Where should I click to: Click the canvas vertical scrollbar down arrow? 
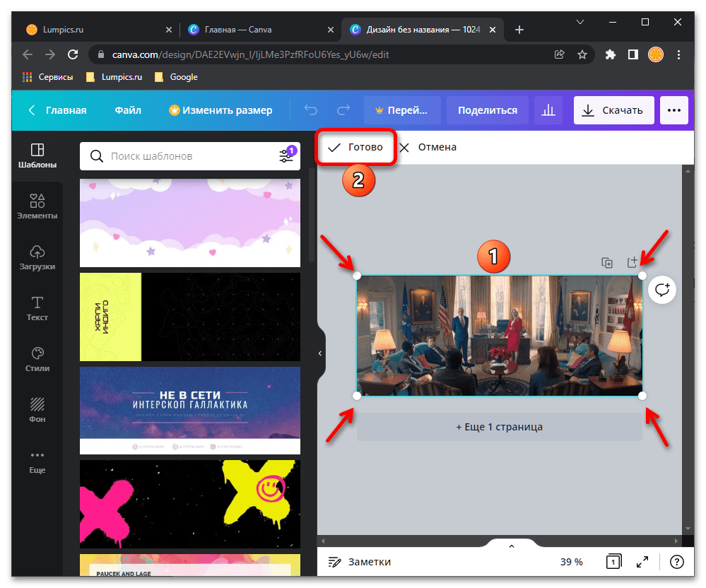pos(688,529)
